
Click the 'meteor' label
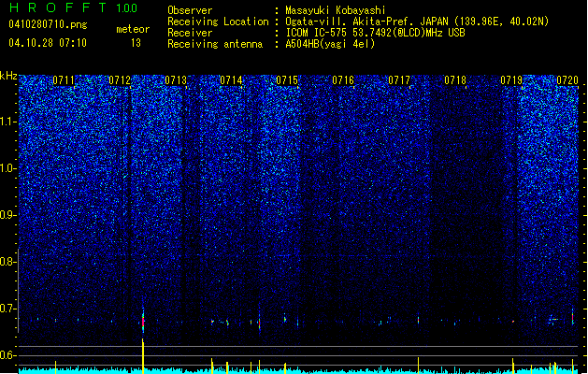133,29
